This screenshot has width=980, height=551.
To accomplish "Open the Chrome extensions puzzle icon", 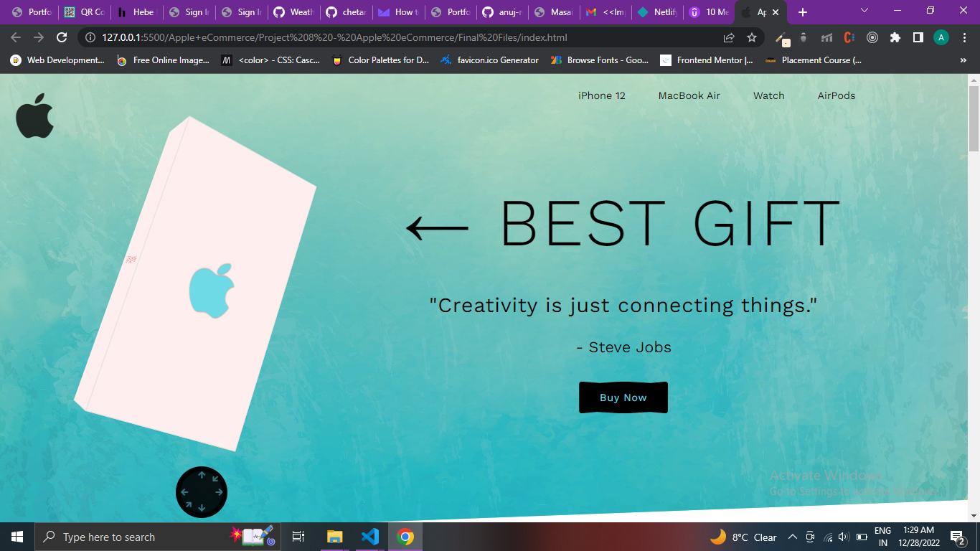I will click(895, 37).
